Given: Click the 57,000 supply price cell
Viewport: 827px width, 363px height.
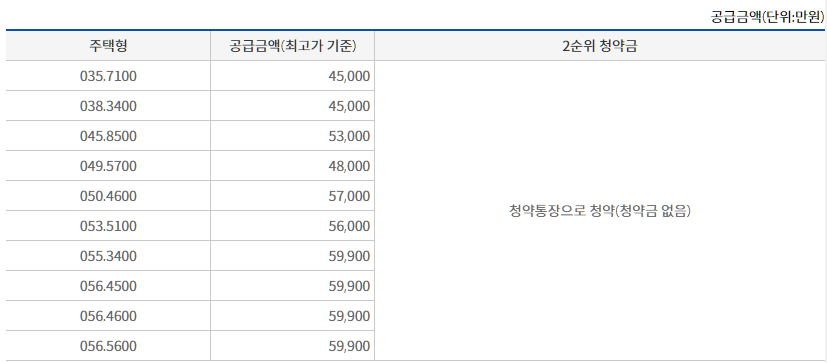Looking at the screenshot, I should point(292,196).
